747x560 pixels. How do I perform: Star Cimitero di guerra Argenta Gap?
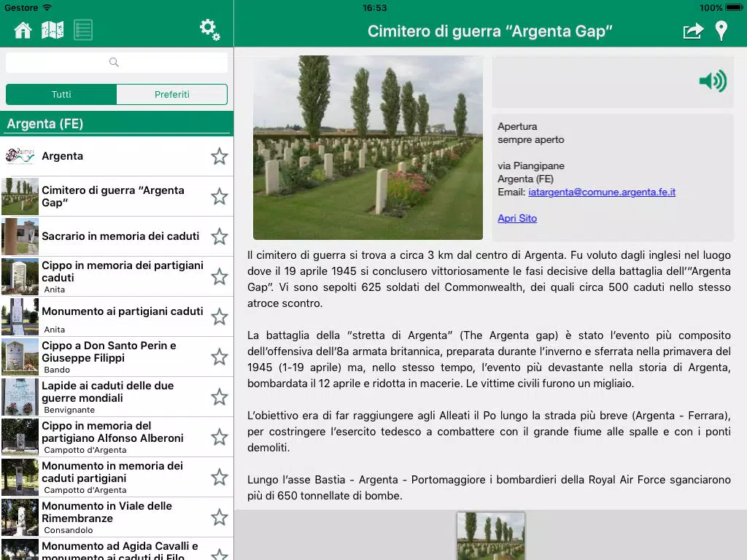coord(219,196)
